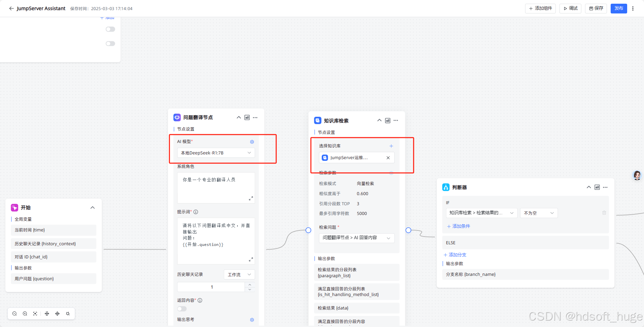
Task: Open more options on 知识库检索
Action: 396,120
